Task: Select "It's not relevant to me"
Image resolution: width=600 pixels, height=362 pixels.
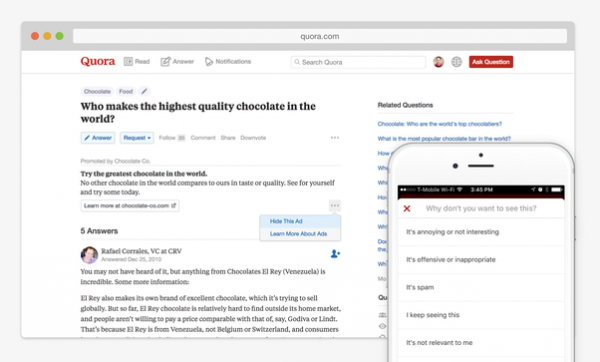Action: [x=481, y=343]
